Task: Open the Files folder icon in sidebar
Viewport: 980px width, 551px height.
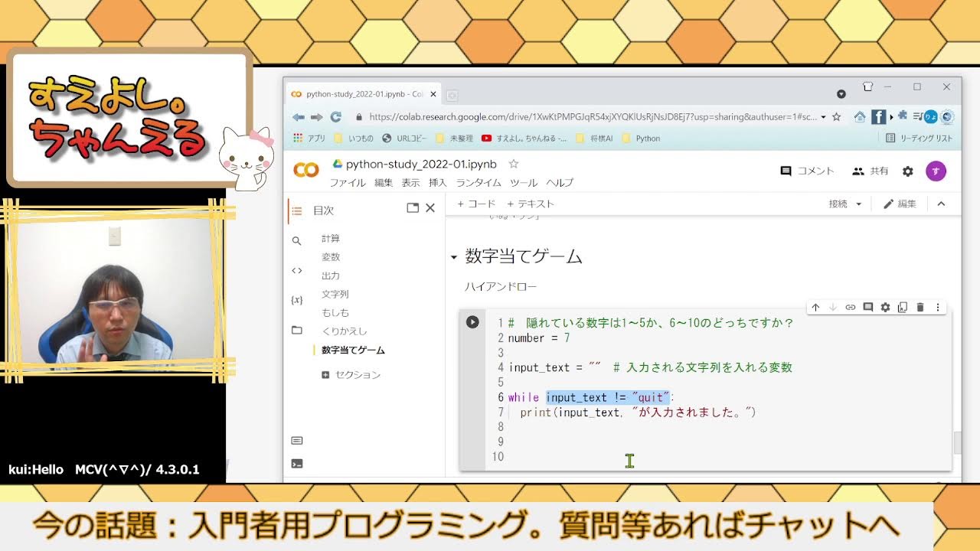Action: coord(297,331)
